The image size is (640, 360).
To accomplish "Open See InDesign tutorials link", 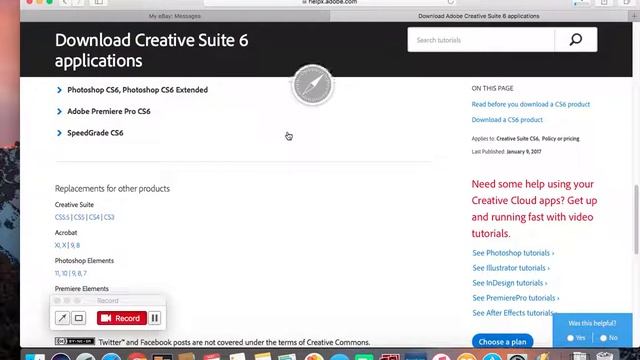I will (x=510, y=283).
